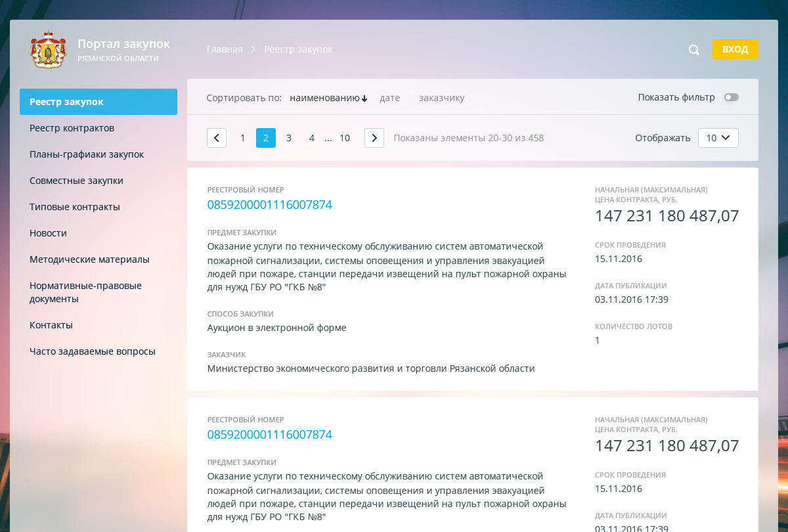788x532 pixels.
Task: Navigate to Контакты in sidebar
Action: [x=51, y=325]
